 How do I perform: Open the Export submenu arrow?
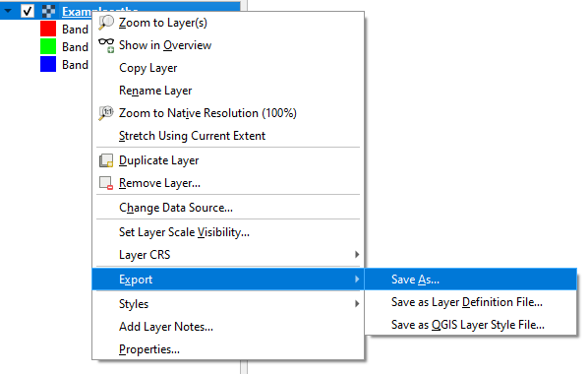click(x=357, y=279)
